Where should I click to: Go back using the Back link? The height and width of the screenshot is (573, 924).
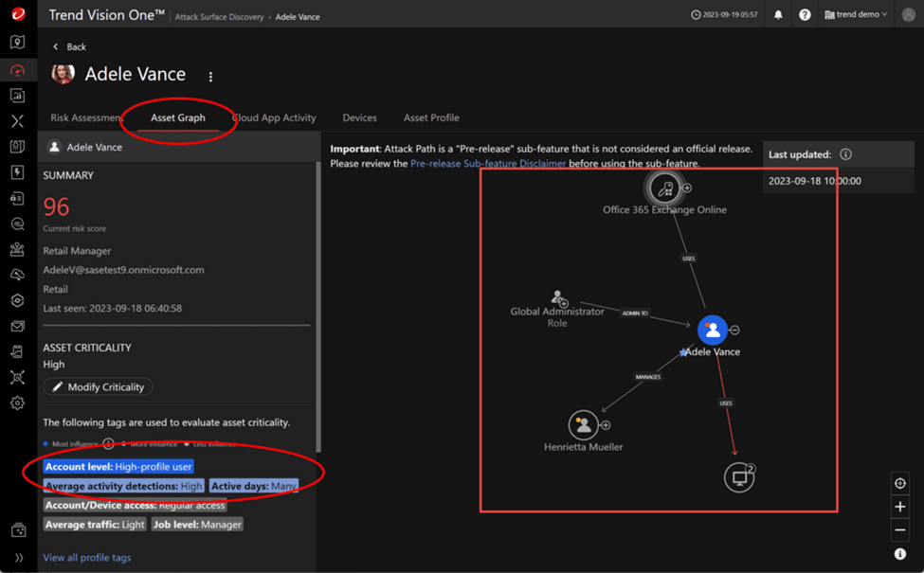coord(69,46)
